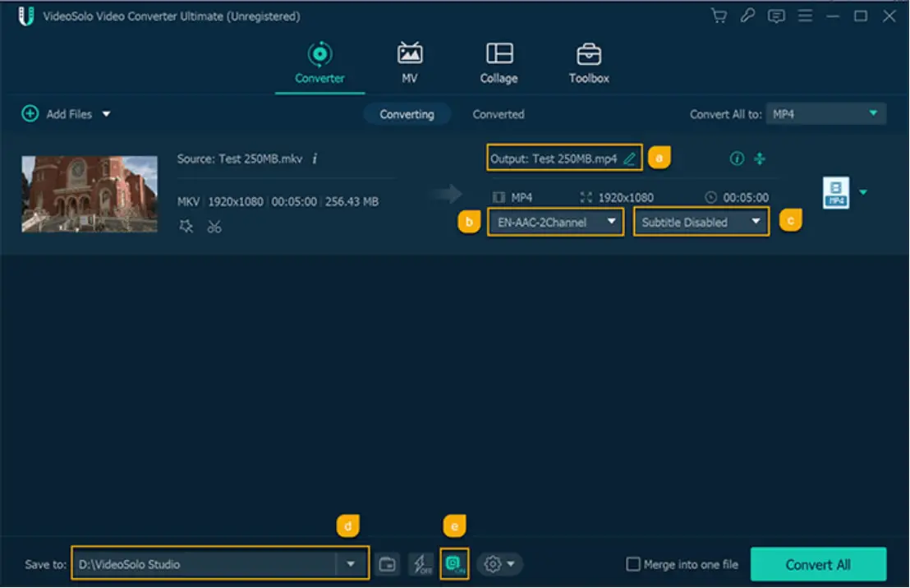Viewport: 910px width, 588px height.
Task: Open the Subtitle Disabled dropdown
Action: pyautogui.click(x=700, y=222)
